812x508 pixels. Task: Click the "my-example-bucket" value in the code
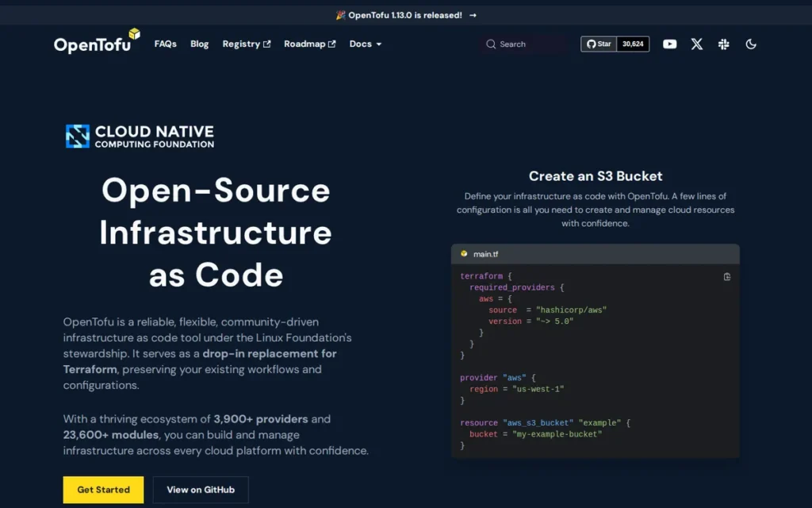(x=557, y=434)
